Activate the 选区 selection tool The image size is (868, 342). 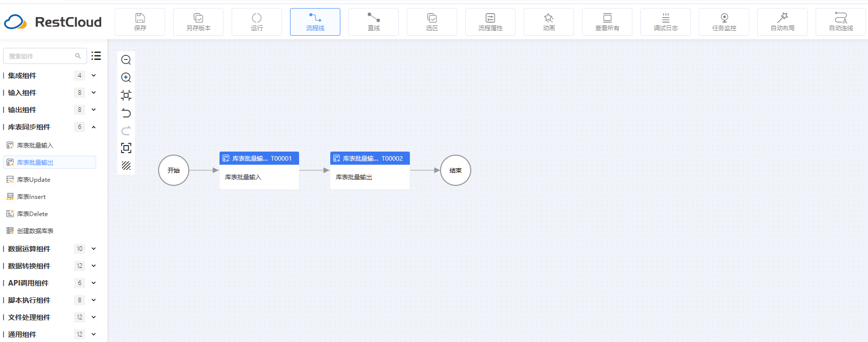point(432,22)
